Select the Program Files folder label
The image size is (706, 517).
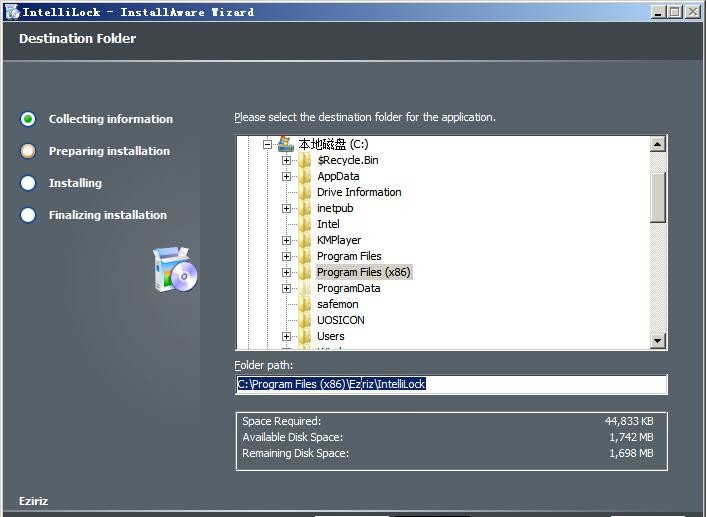pyautogui.click(x=349, y=256)
